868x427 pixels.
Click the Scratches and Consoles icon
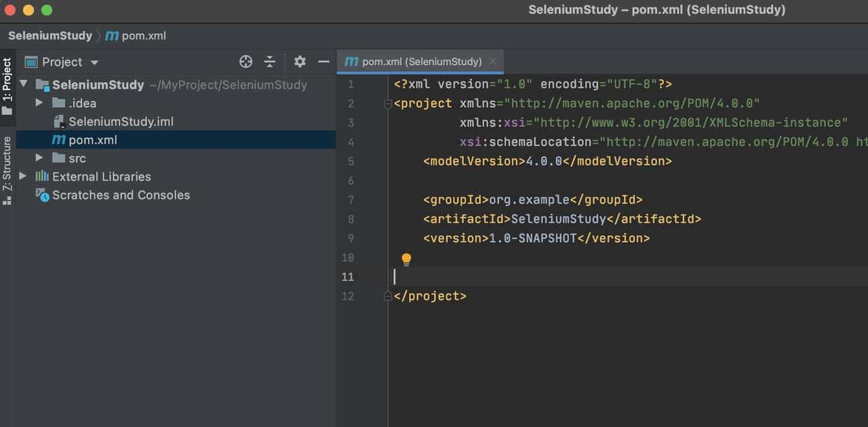41,196
